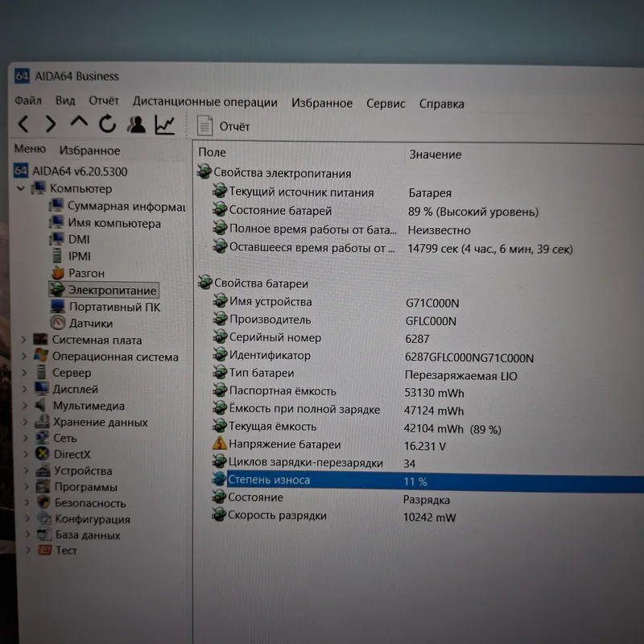Refresh the data with the Refresh icon
The width and height of the screenshot is (644, 644).
[107, 124]
